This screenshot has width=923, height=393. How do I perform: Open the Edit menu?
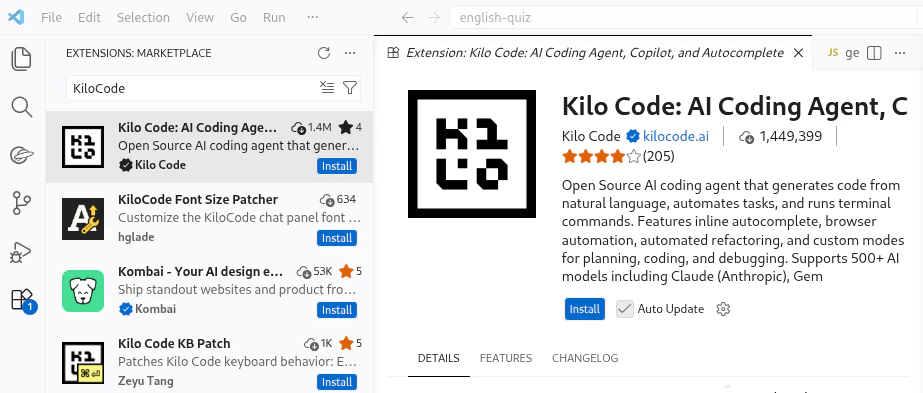89,18
